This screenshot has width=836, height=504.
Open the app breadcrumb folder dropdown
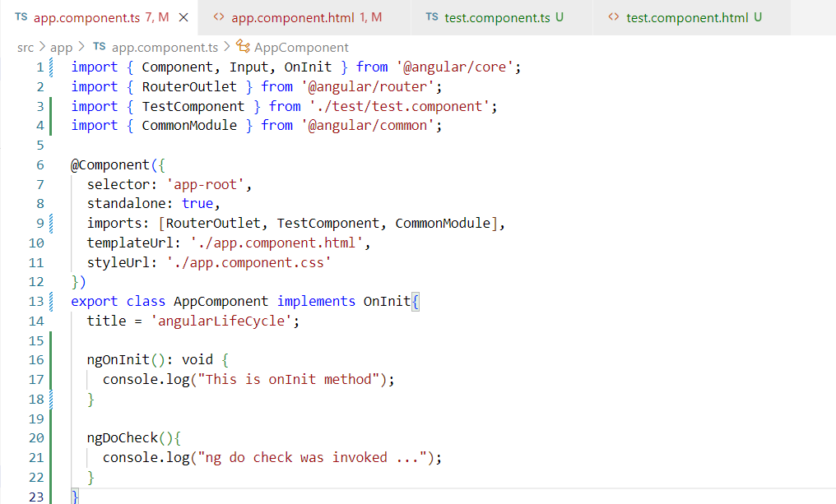tap(61, 48)
